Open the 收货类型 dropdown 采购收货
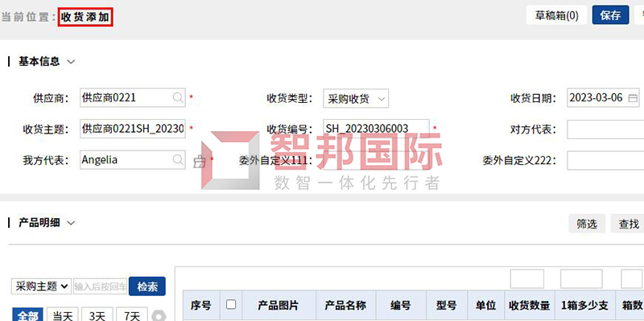 pos(356,98)
